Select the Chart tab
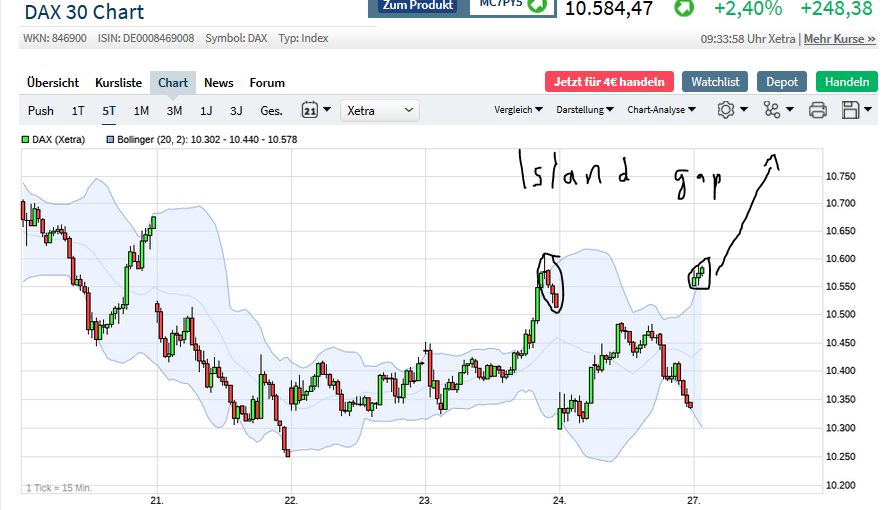The height and width of the screenshot is (510, 894). click(x=173, y=83)
